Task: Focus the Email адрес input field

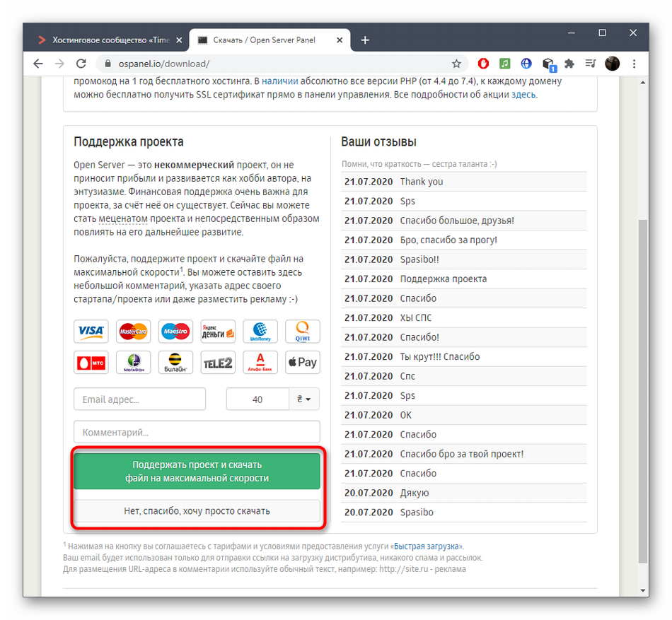Action: (140, 399)
